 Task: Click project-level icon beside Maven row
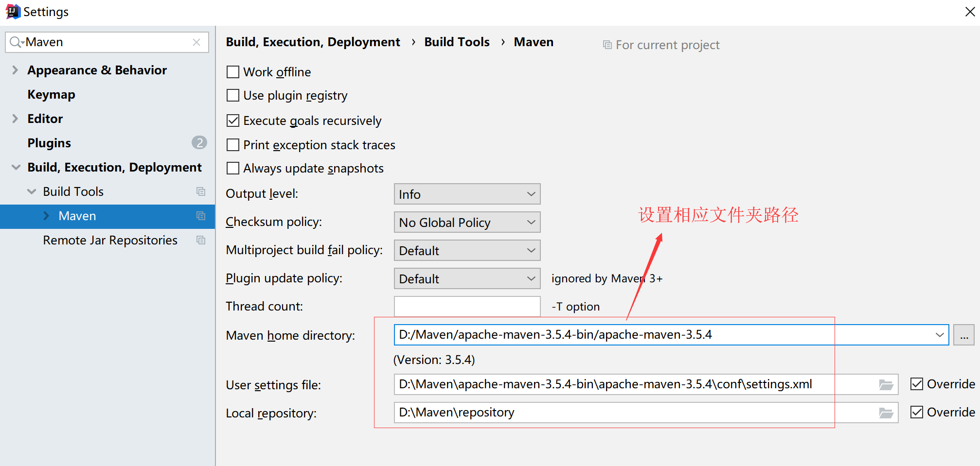click(201, 216)
